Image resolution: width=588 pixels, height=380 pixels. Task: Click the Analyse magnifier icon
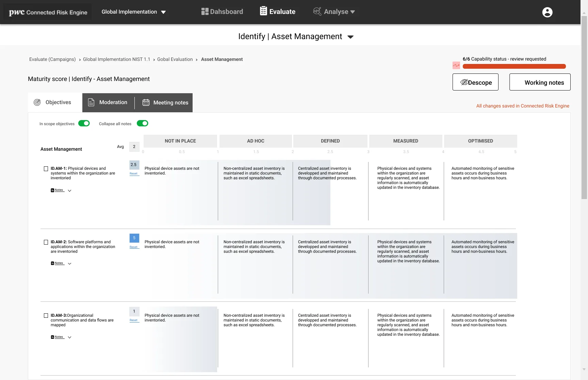(x=317, y=12)
